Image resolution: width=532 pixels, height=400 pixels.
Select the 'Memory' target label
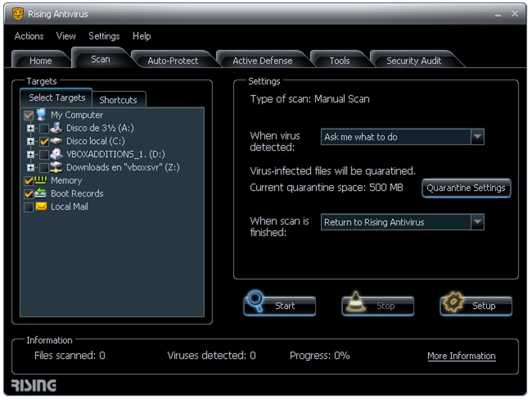67,180
